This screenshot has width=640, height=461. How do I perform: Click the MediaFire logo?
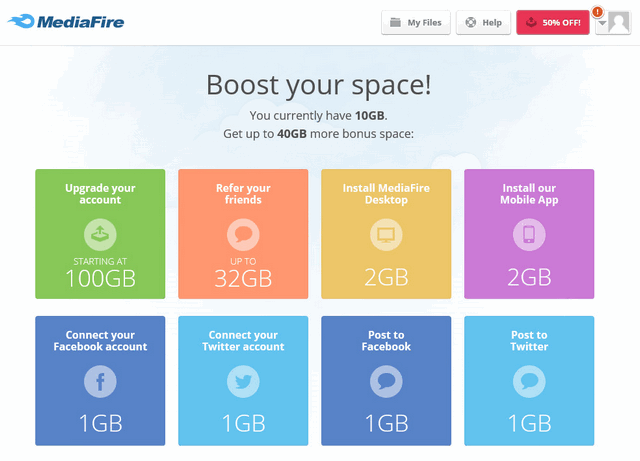pos(66,22)
